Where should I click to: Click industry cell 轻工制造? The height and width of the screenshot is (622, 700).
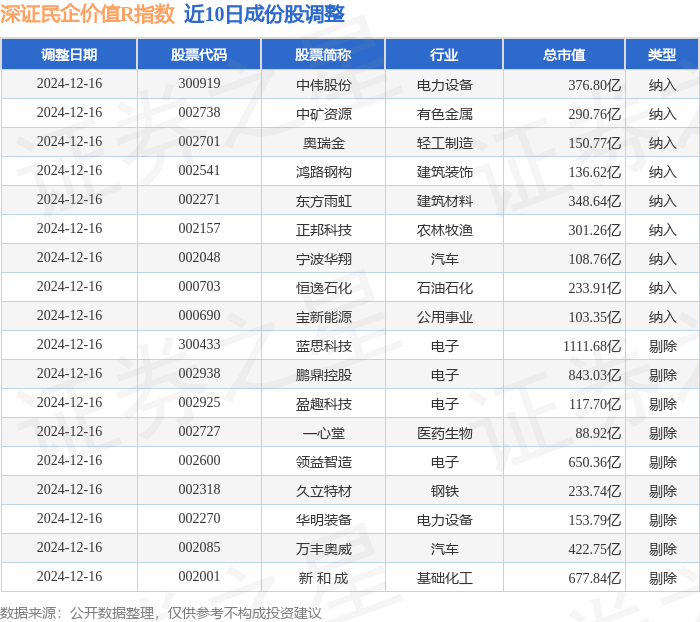click(x=445, y=143)
